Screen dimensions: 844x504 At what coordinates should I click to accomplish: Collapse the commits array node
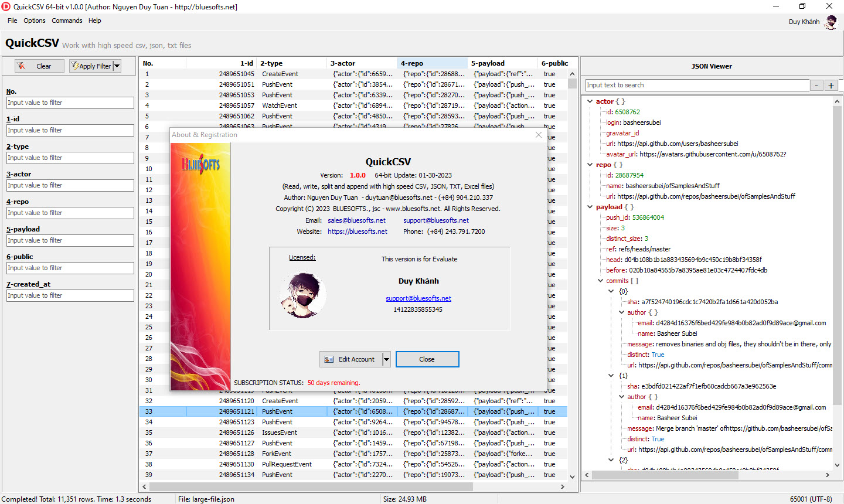[x=601, y=281]
